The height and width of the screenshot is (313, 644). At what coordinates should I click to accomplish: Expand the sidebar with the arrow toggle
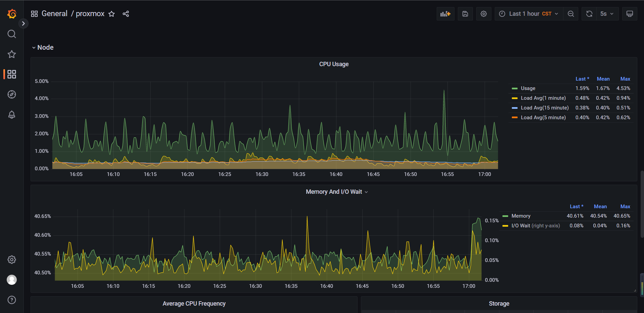coord(23,24)
